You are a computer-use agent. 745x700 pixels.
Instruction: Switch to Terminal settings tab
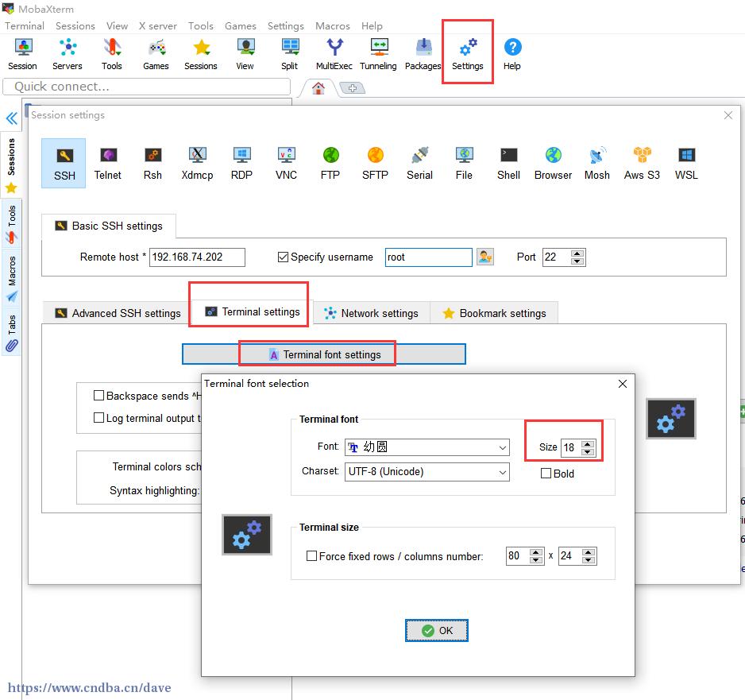252,311
